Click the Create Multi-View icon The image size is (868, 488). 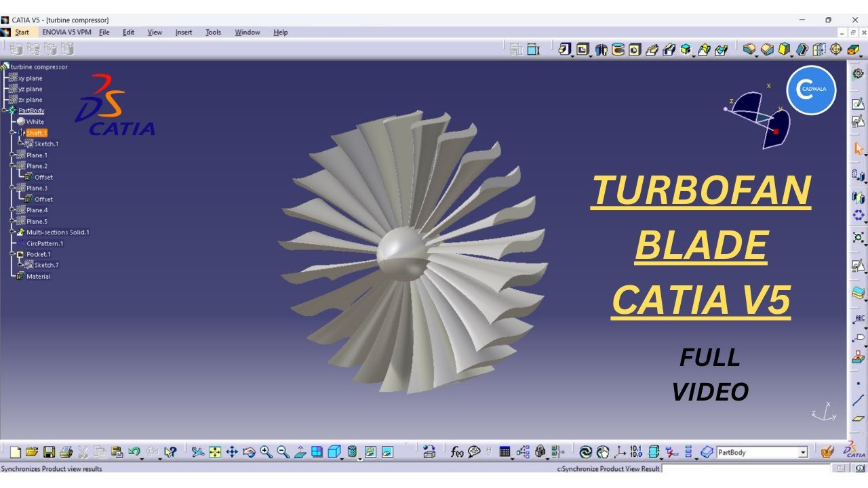coord(317,452)
